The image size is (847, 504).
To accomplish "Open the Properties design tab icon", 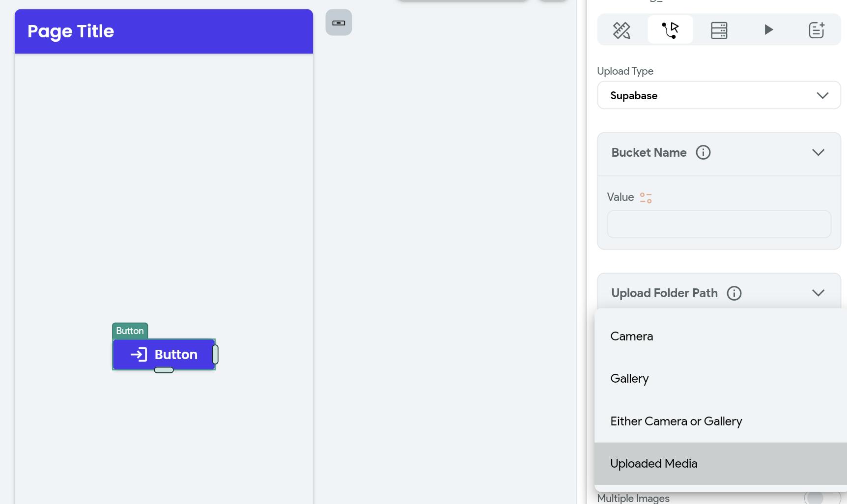I will [x=621, y=30].
